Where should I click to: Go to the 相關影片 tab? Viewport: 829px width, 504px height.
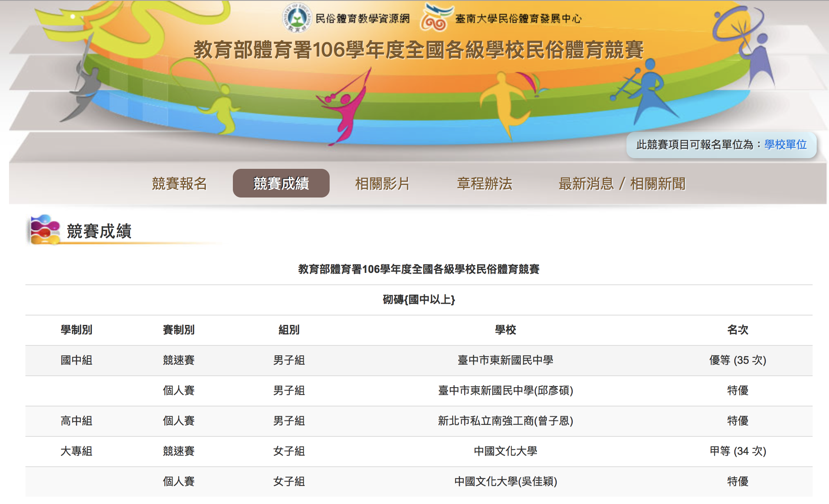tap(383, 184)
